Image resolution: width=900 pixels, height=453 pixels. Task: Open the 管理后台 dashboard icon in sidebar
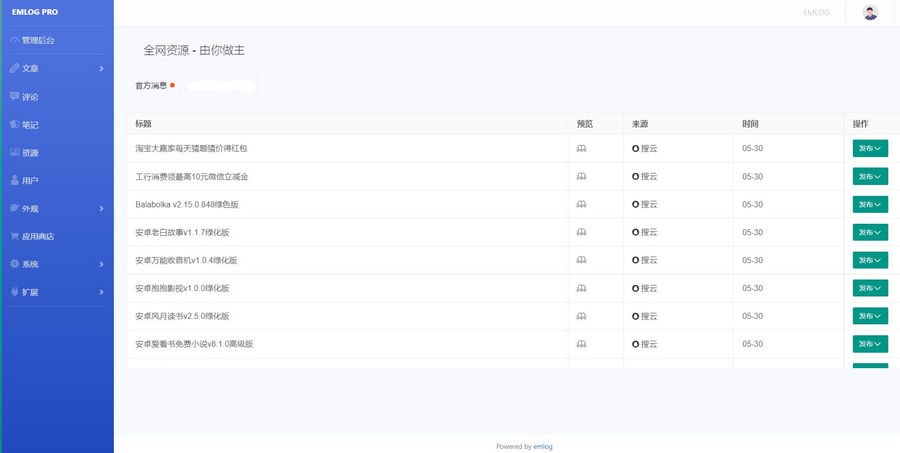point(14,41)
